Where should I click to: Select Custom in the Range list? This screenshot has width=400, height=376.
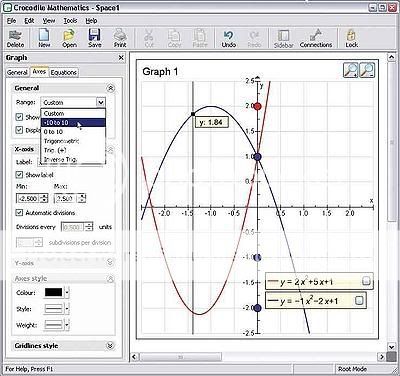(x=73, y=113)
